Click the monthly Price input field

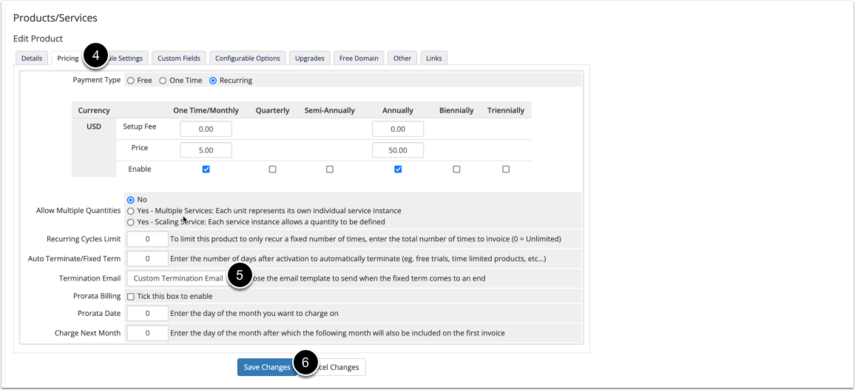point(206,150)
